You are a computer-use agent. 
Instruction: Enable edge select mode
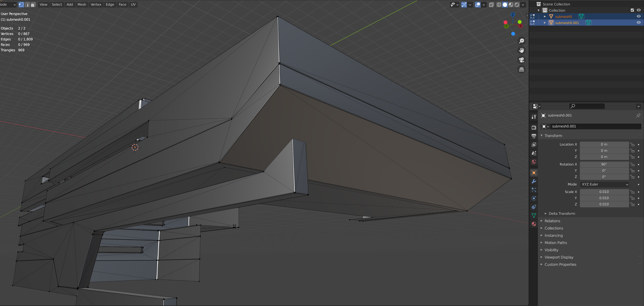tap(27, 5)
